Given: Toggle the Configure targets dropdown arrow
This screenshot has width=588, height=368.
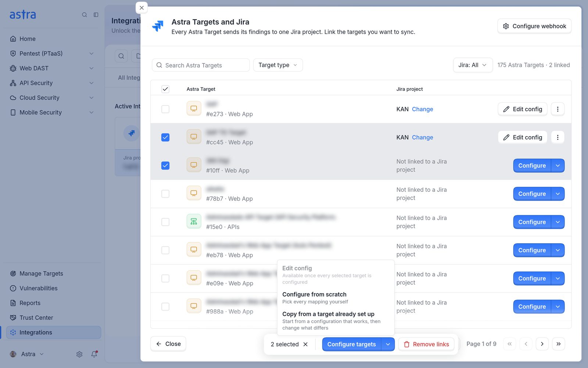Looking at the screenshot, I should [388, 344].
